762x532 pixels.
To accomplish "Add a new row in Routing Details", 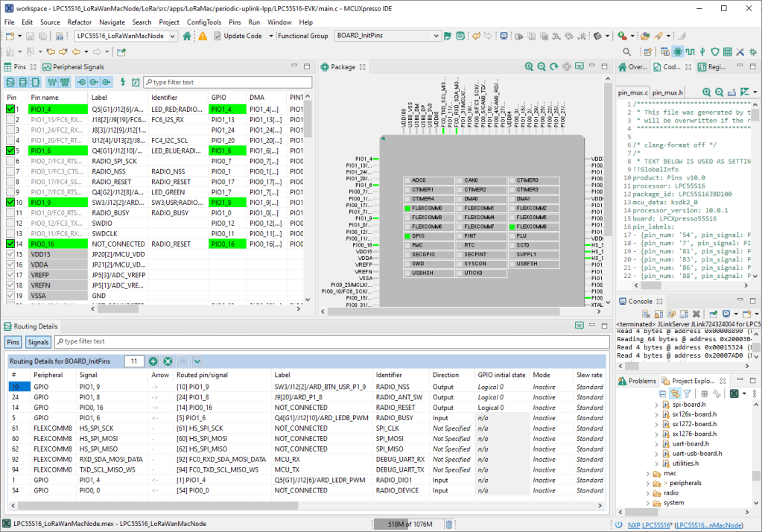I will coord(153,361).
